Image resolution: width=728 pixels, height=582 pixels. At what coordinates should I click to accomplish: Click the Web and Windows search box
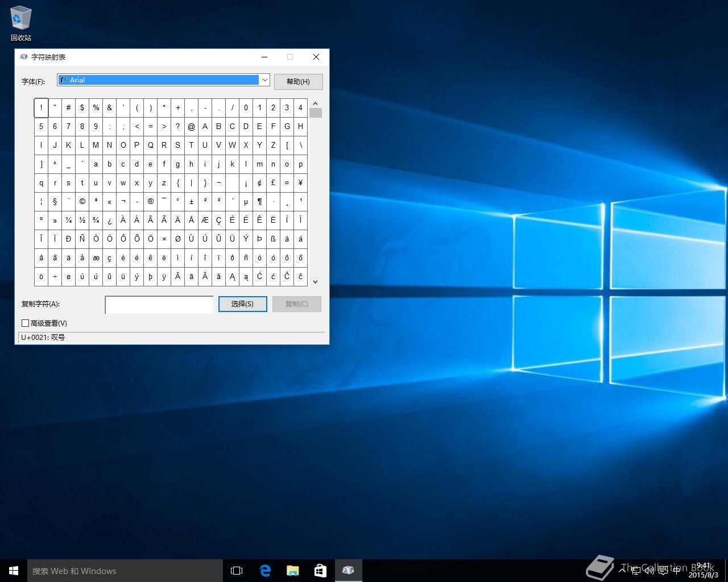click(125, 571)
